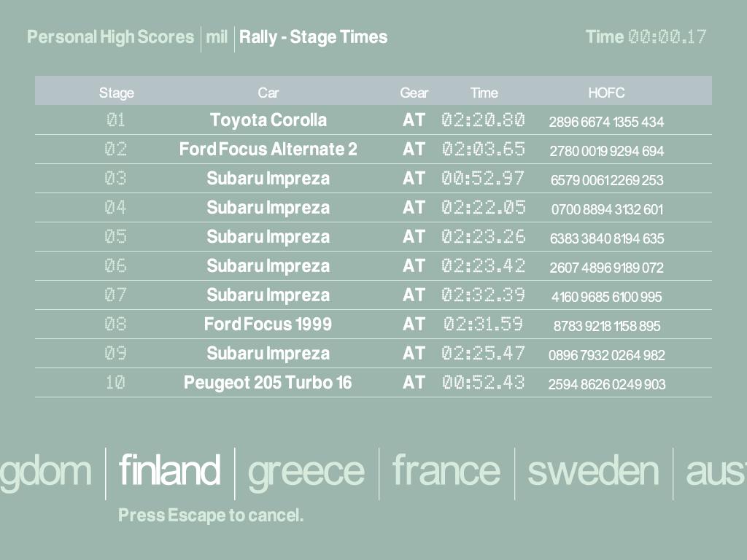Click the Ford Focus 1999 entry
The height and width of the screenshot is (560, 747).
[x=268, y=324]
